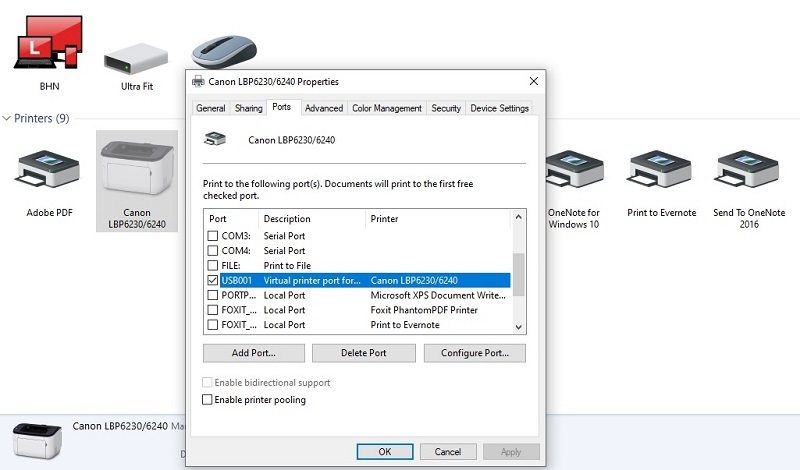This screenshot has height=470, width=800.
Task: Select OneNote for Windows 10 printer
Action: pos(573,172)
